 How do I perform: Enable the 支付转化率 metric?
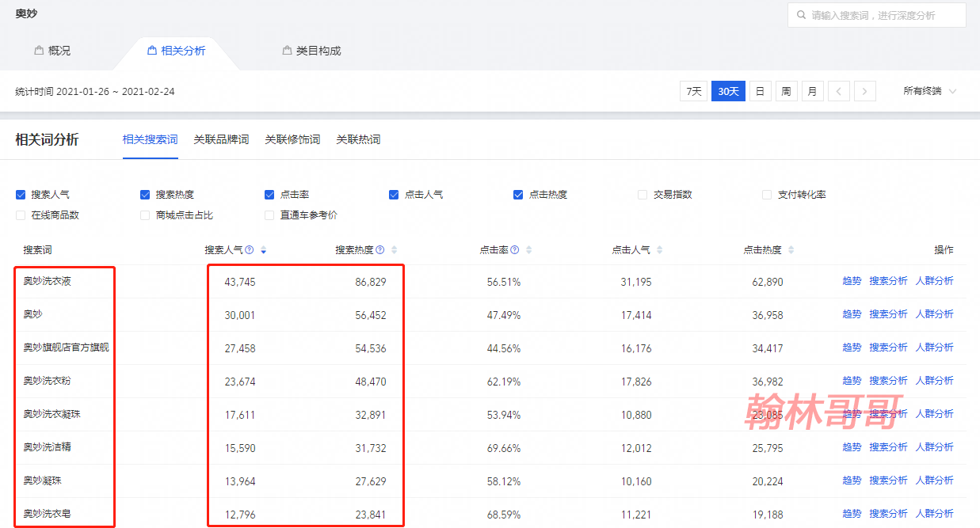pos(767,195)
